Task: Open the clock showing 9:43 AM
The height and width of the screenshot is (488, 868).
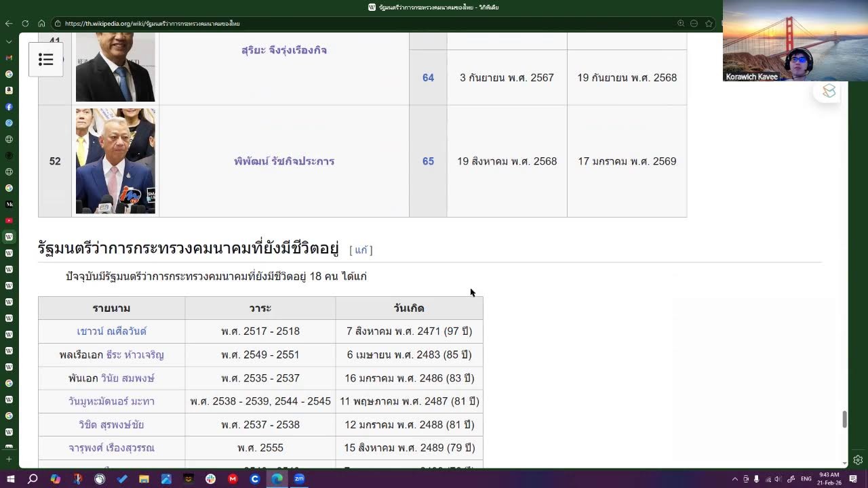Action: (x=829, y=479)
